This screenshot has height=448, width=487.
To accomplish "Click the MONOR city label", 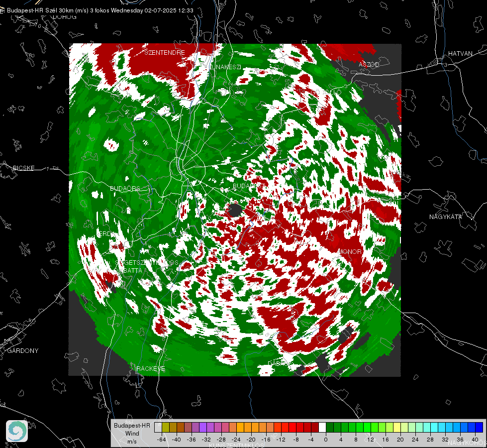I will click(x=350, y=251).
